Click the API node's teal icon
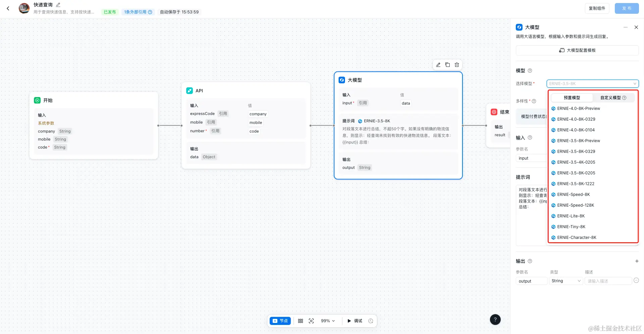 pyautogui.click(x=190, y=91)
